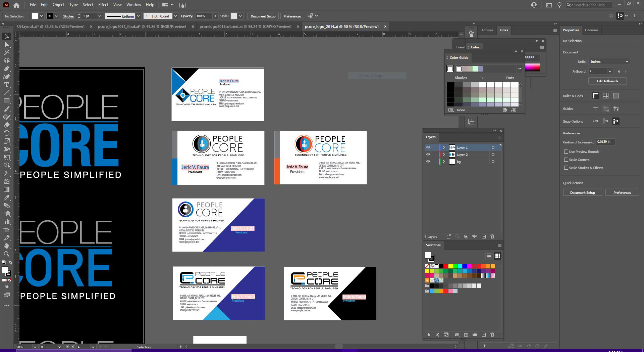Expand Layer 1 contents
The width and height of the screenshot is (644, 352).
tap(444, 147)
